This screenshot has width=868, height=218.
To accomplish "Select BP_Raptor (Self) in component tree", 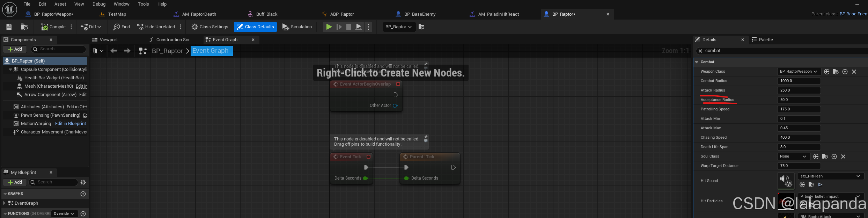I will (45, 61).
